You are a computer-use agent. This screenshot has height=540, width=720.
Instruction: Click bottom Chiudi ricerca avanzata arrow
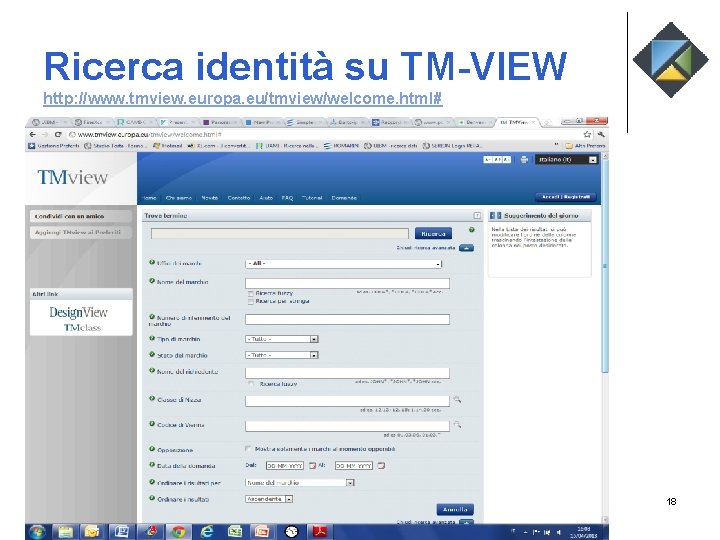[x=466, y=523]
